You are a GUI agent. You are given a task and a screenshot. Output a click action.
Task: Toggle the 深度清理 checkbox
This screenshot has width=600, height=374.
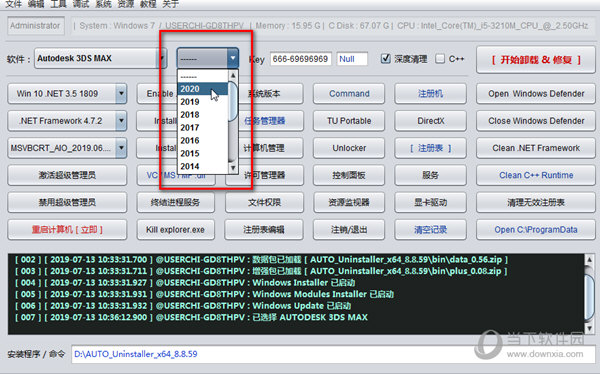coord(386,59)
